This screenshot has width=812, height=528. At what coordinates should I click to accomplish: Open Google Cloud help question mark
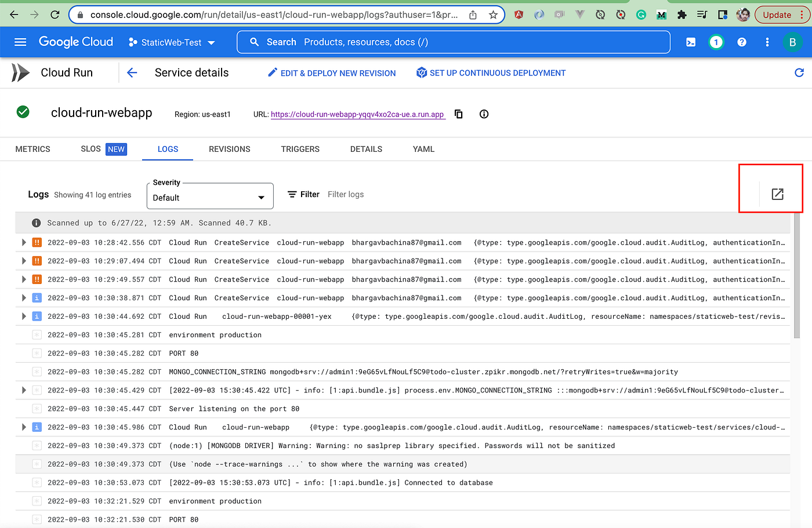741,42
